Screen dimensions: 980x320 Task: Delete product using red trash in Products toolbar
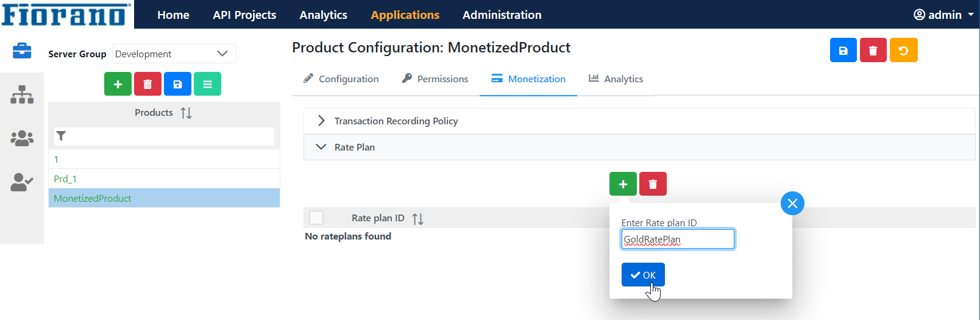(x=147, y=84)
